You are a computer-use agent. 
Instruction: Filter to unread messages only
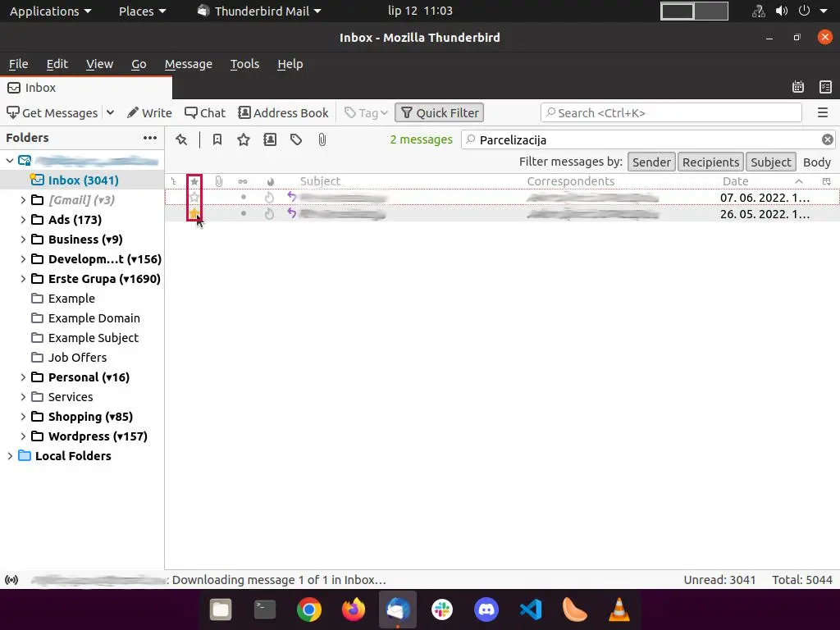point(217,139)
